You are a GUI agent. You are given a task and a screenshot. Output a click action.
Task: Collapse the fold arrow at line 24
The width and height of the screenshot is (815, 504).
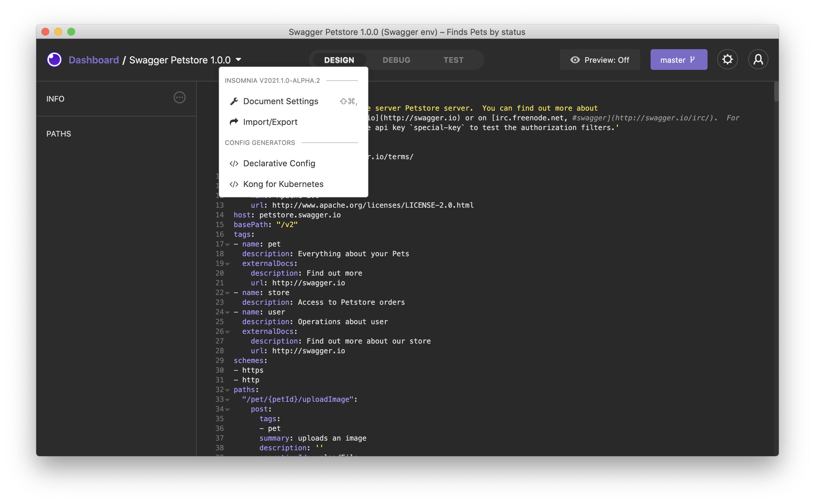228,313
